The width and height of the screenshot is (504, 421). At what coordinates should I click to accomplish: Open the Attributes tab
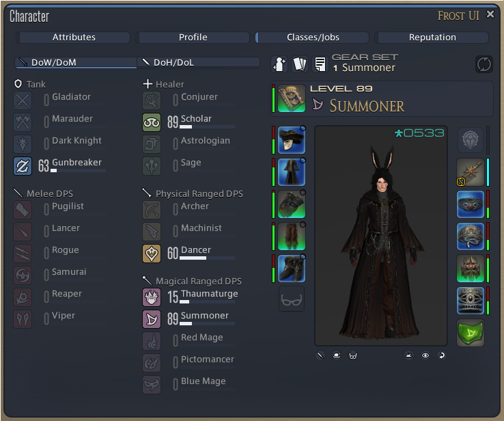74,38
